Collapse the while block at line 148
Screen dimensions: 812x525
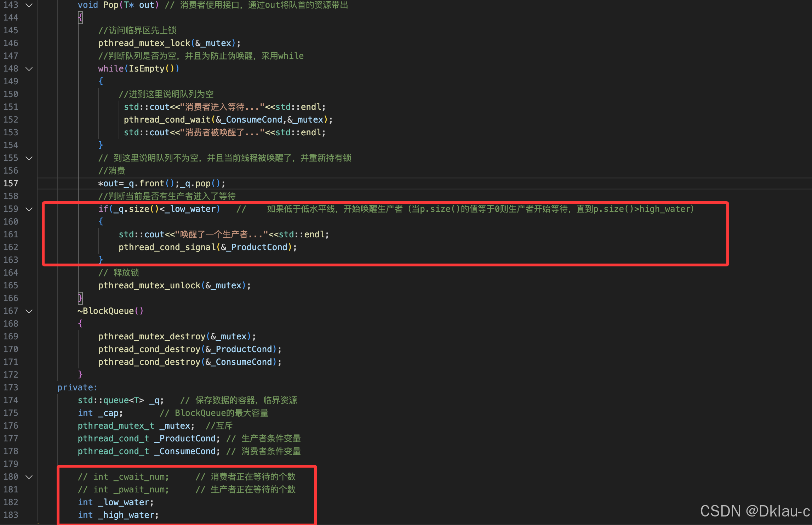(x=29, y=69)
